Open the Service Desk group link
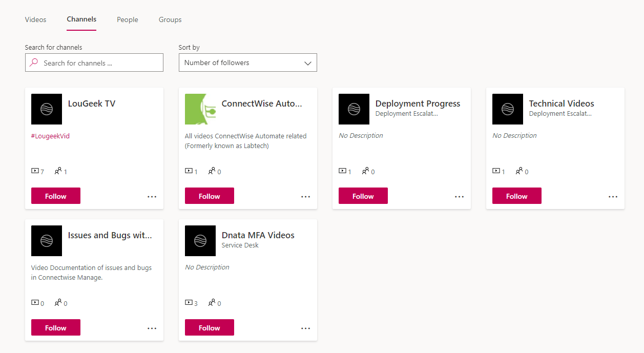644x353 pixels. point(240,245)
